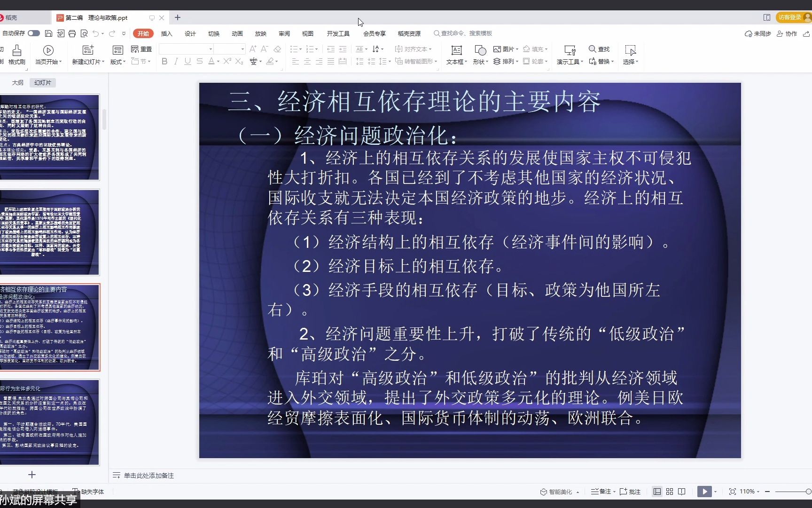Viewport: 812px width, 508px height.
Task: Click the redo arrow icon
Action: tap(112, 33)
